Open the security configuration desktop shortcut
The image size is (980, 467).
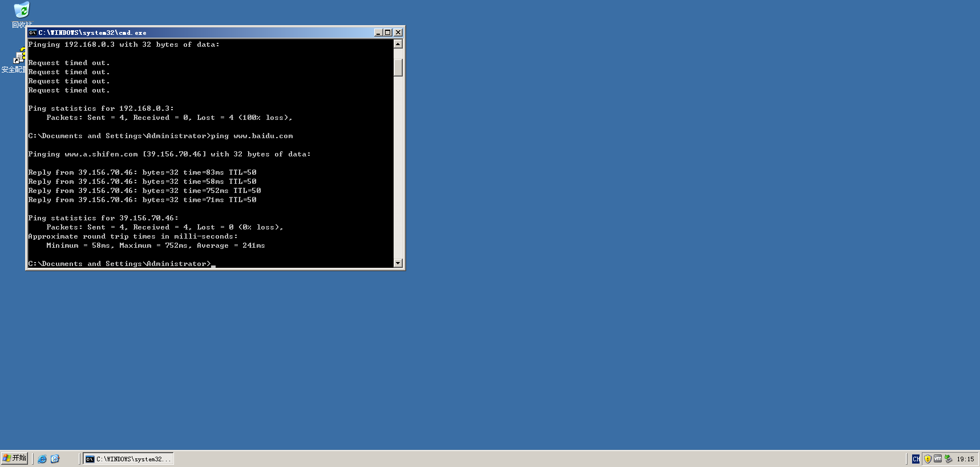[x=18, y=57]
